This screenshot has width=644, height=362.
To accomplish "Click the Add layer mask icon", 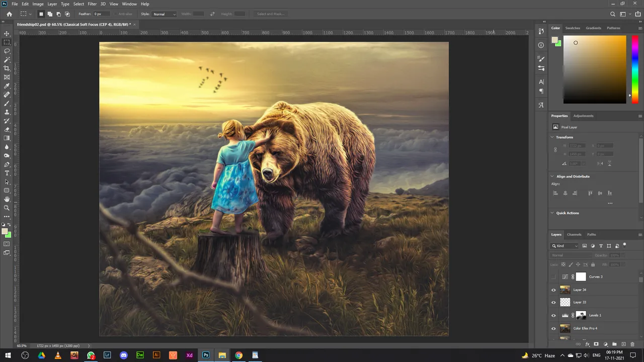I will click(596, 344).
